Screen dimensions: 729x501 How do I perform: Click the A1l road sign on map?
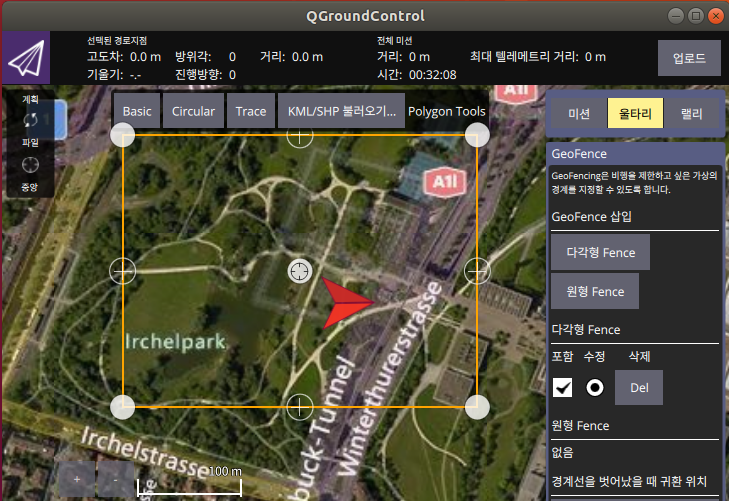click(445, 182)
